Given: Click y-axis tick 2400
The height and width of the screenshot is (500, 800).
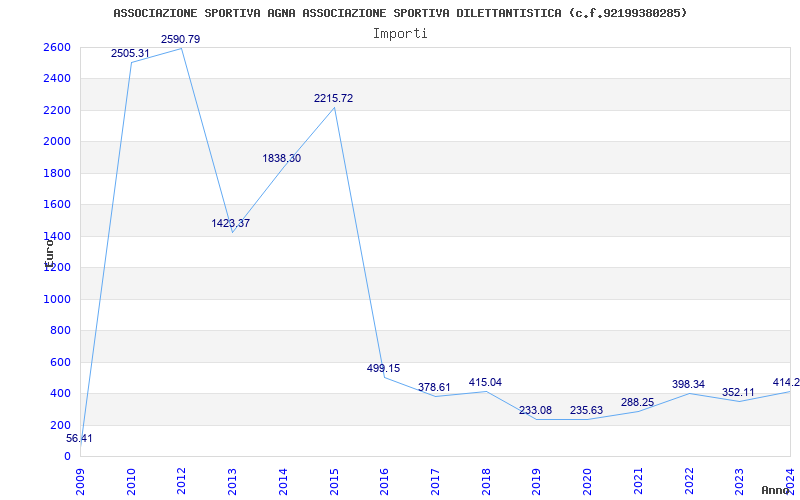Looking at the screenshot, I should (x=58, y=79).
